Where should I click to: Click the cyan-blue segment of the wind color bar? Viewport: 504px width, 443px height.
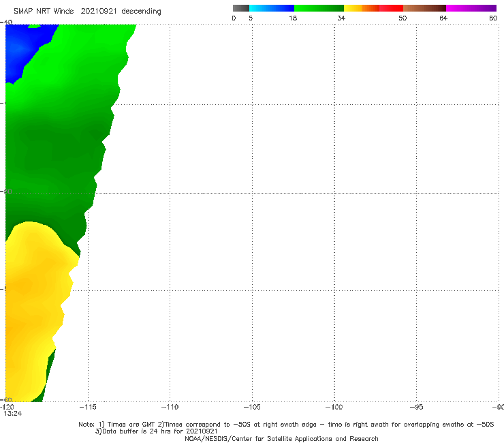point(272,8)
